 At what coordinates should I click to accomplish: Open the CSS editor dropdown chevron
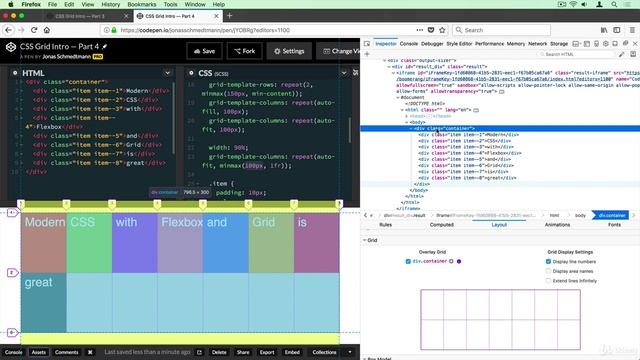point(344,73)
